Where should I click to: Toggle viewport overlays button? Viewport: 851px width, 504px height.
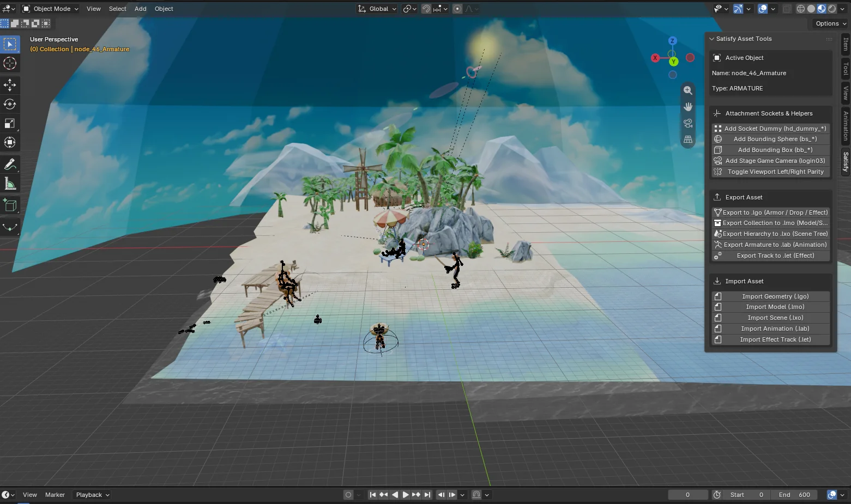click(x=763, y=9)
